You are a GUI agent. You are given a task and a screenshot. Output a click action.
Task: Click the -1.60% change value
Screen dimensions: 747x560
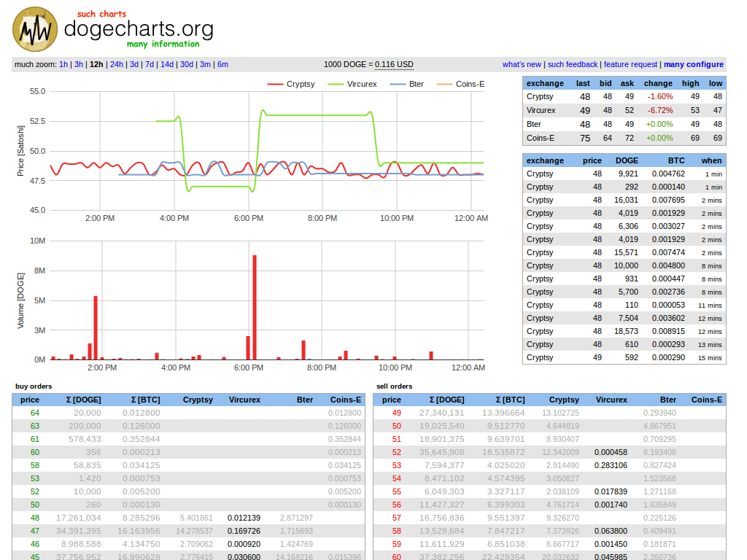[659, 97]
